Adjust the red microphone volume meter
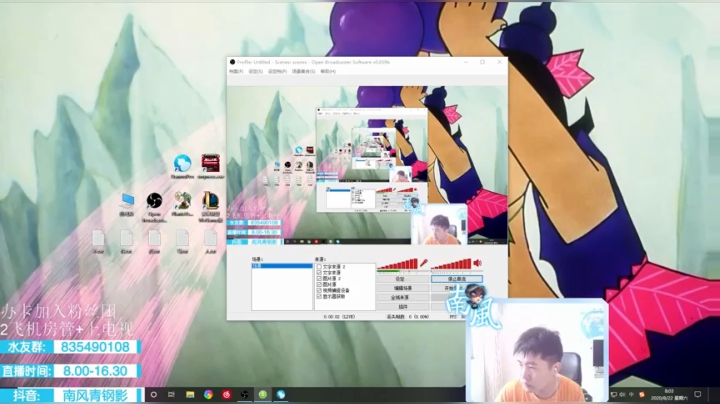The height and width of the screenshot is (404, 720). (x=397, y=264)
